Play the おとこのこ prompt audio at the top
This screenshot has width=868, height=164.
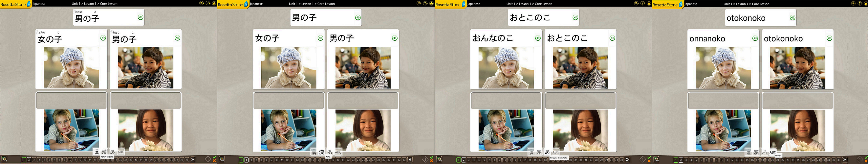tap(575, 17)
